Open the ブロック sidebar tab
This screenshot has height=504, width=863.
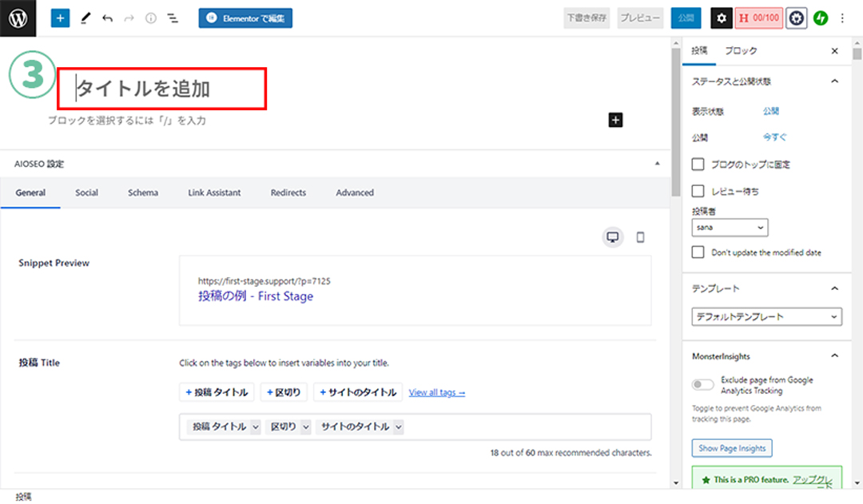(741, 51)
